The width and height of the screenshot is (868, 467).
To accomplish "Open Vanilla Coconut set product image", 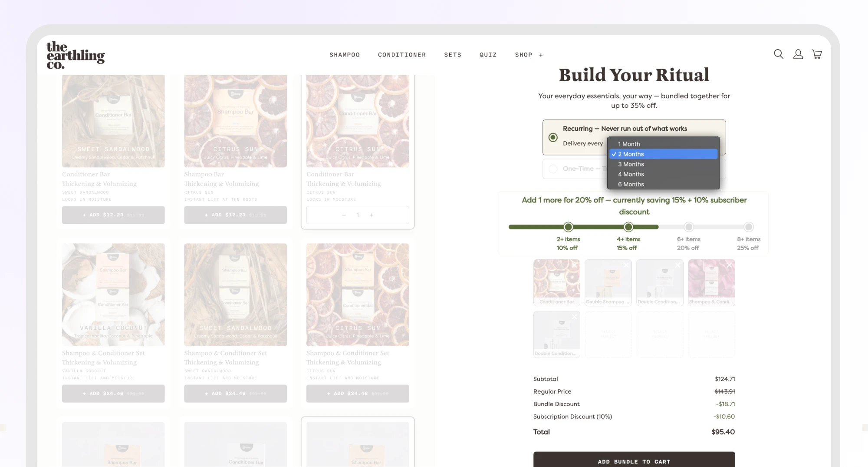I will click(113, 295).
